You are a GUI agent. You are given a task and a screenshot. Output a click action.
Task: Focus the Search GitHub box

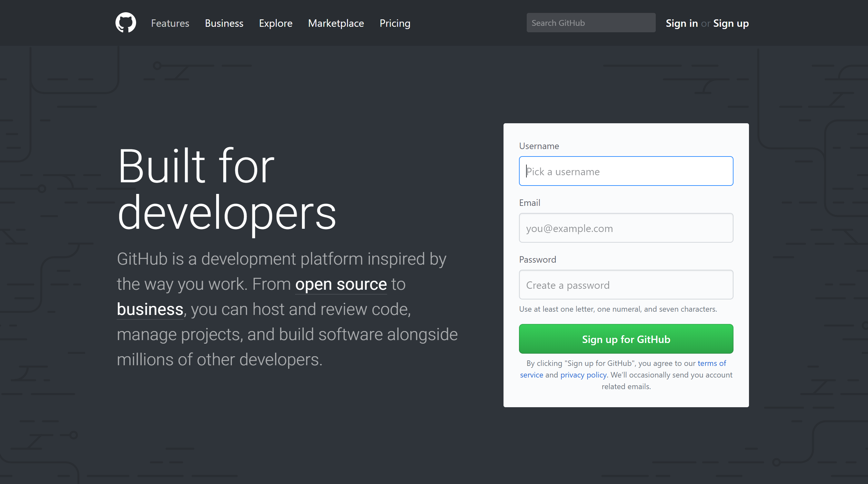point(591,23)
